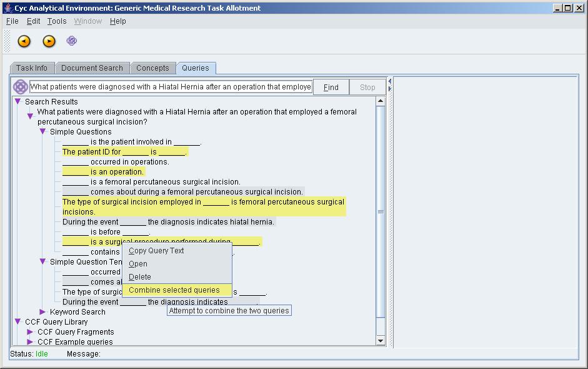Collapse the Search Results tree node
The image size is (588, 369).
18,102
